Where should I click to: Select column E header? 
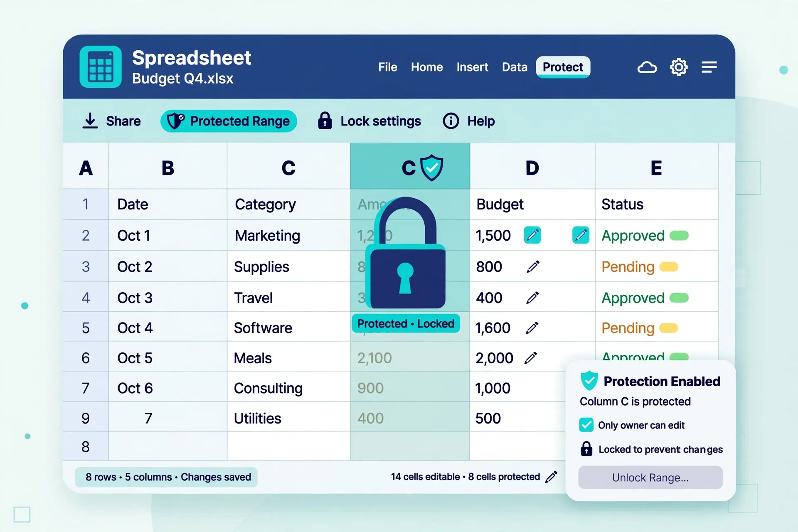point(657,167)
